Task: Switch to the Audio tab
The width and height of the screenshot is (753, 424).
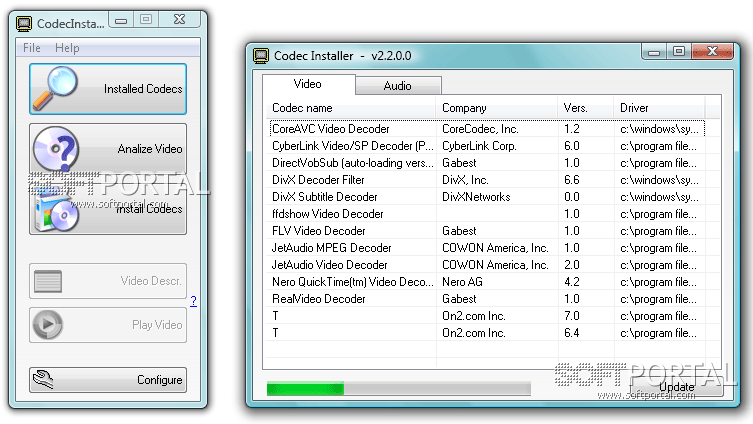Action: click(x=398, y=86)
